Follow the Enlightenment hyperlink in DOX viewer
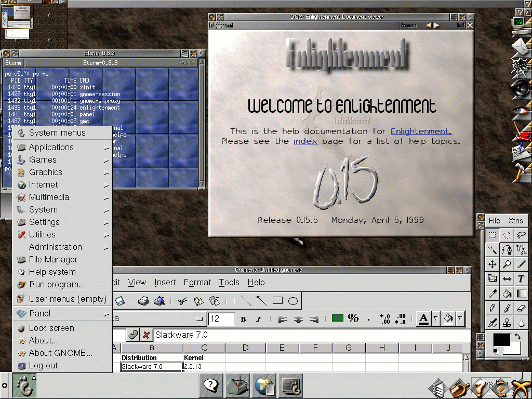532x399 pixels. click(x=421, y=131)
